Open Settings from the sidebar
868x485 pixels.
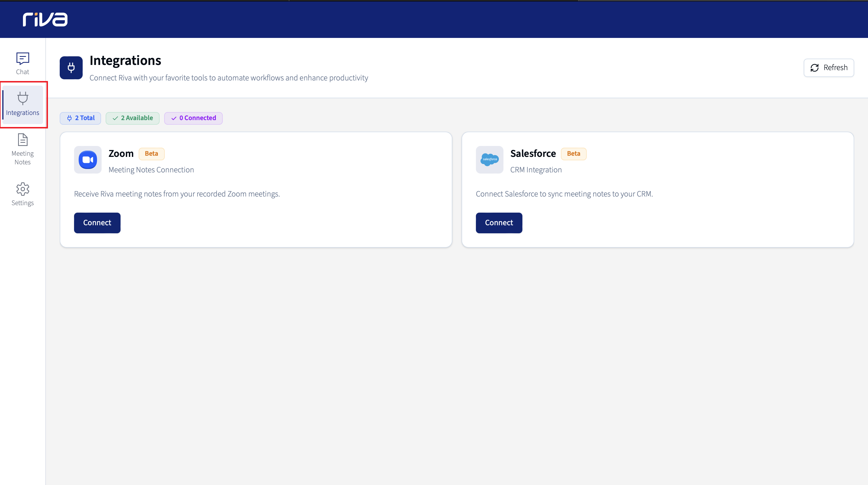coord(23,194)
